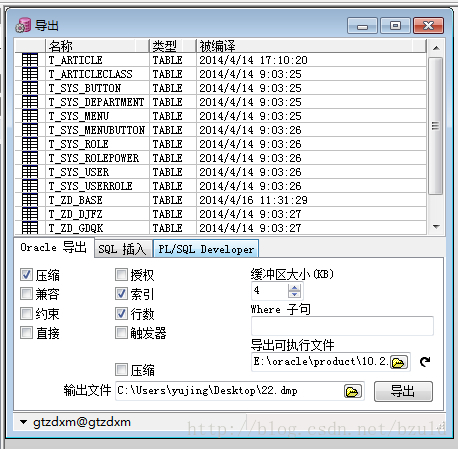Click table icon beside T_SYS_MENU row

pos(30,116)
